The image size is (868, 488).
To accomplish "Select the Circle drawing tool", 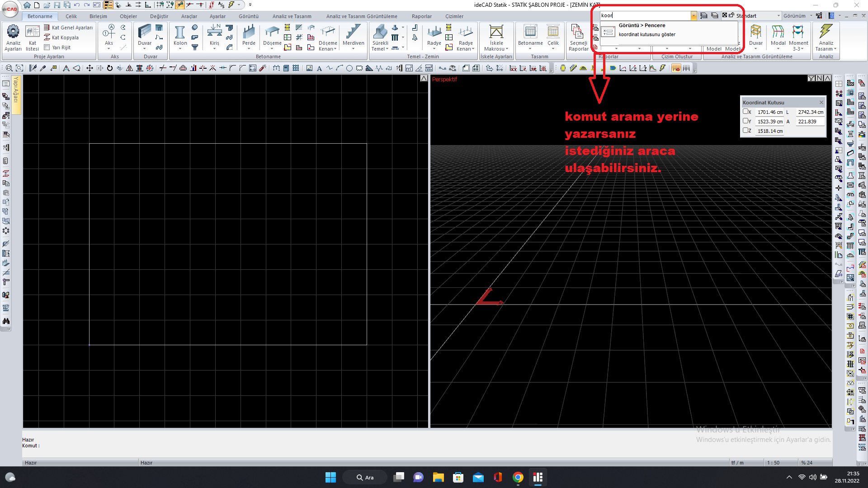I will point(349,68).
